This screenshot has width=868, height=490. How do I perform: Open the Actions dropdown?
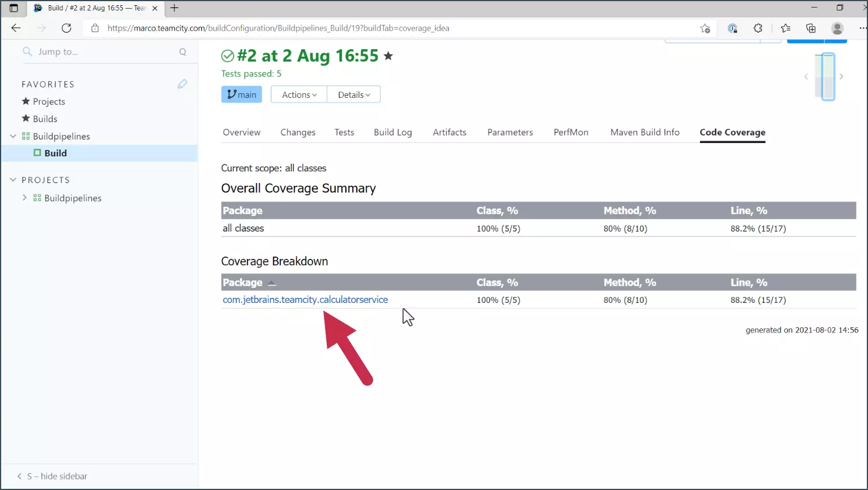point(299,94)
